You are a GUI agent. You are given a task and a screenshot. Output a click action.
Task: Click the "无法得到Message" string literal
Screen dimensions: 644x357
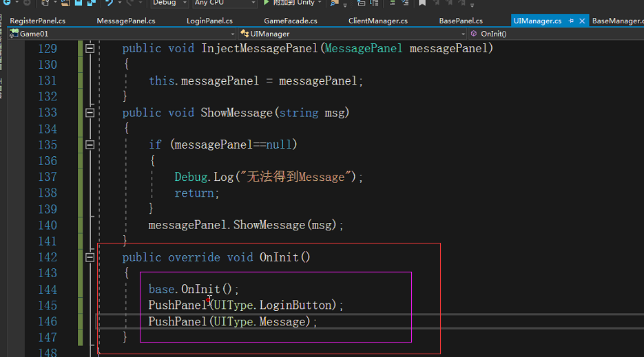pos(295,177)
